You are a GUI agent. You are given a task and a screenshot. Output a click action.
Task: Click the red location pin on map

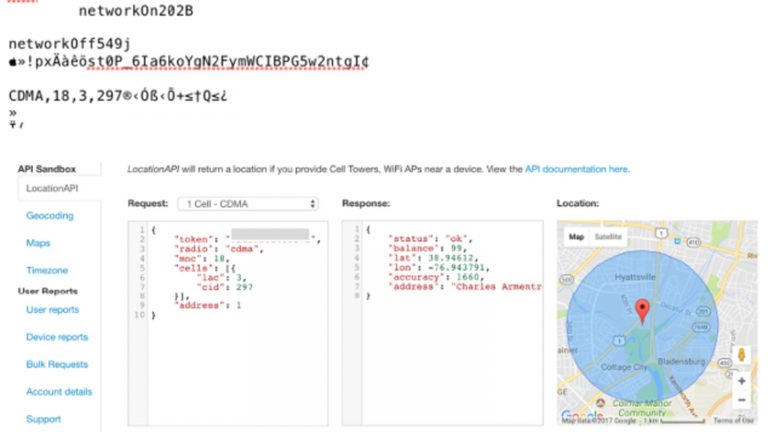[x=643, y=309]
